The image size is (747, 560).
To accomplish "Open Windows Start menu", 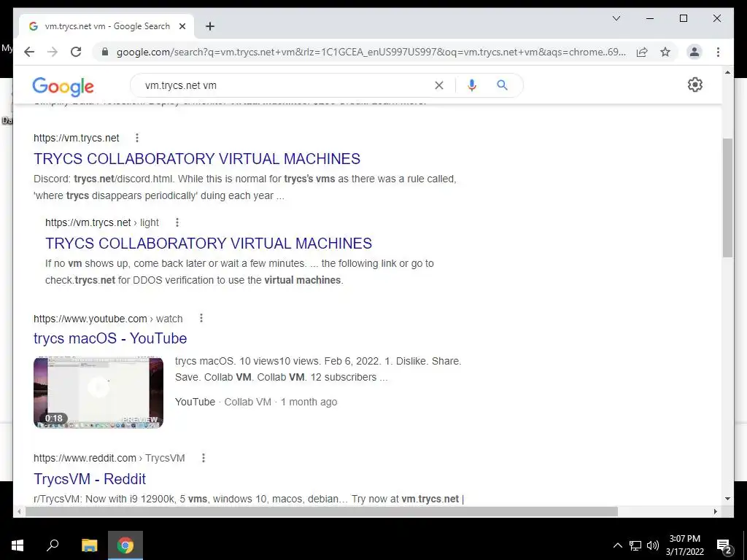I will coord(18,545).
